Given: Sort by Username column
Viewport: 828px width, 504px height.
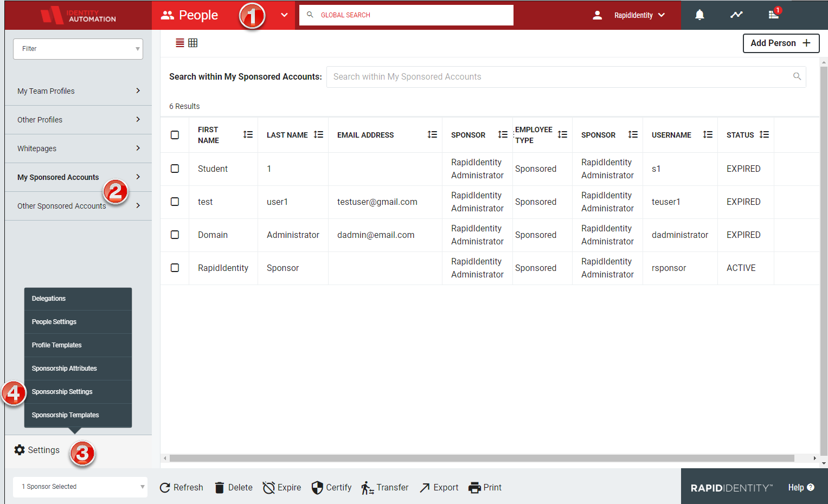Looking at the screenshot, I should [x=708, y=134].
